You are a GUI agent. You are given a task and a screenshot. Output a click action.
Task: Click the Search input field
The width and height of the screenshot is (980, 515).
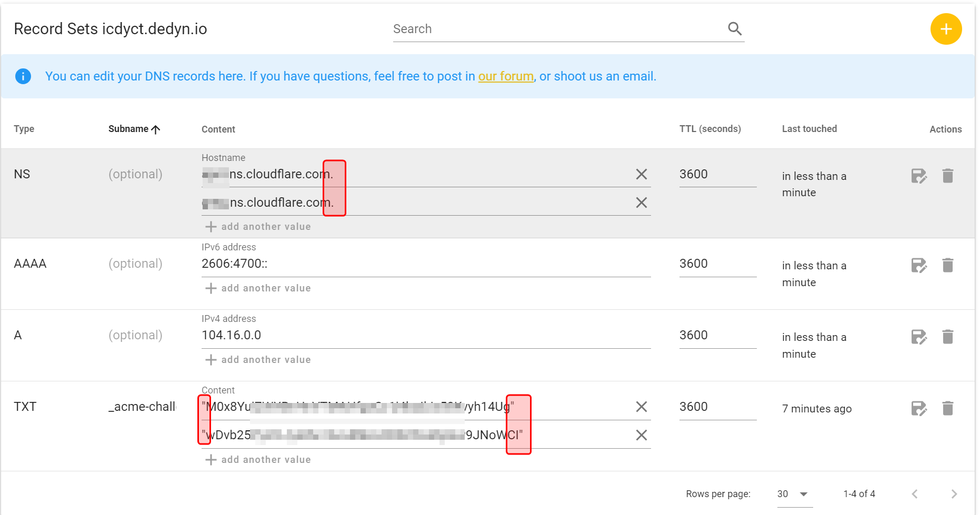pos(558,29)
